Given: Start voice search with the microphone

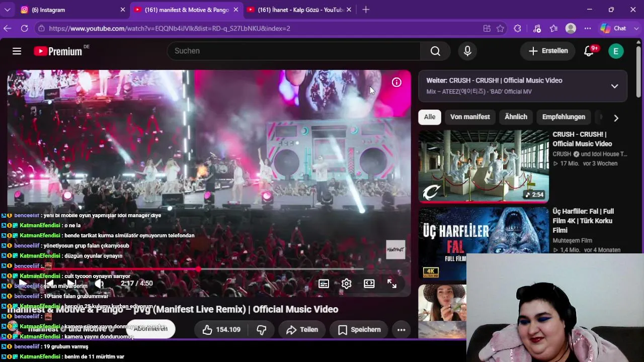Looking at the screenshot, I should pyautogui.click(x=467, y=51).
